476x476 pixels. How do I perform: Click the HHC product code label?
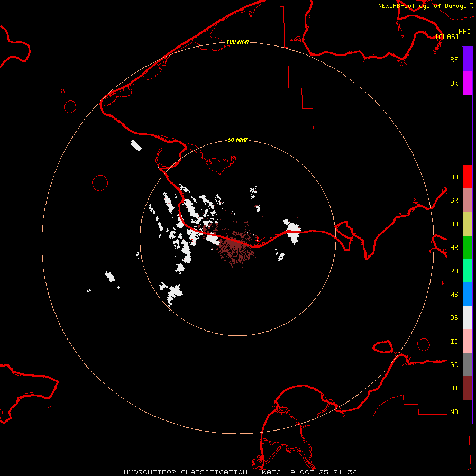(x=464, y=32)
